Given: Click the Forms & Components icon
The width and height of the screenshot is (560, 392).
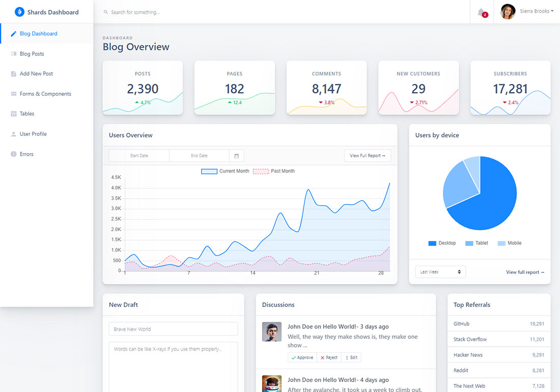Looking at the screenshot, I should point(14,94).
